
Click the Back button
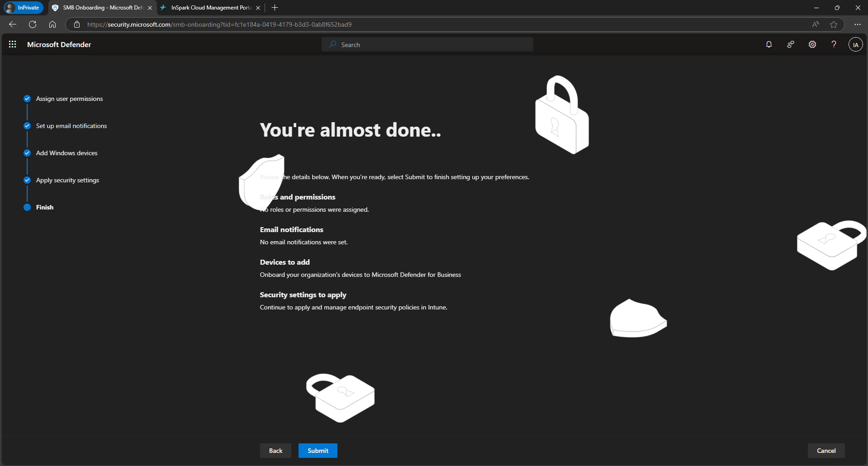click(275, 451)
